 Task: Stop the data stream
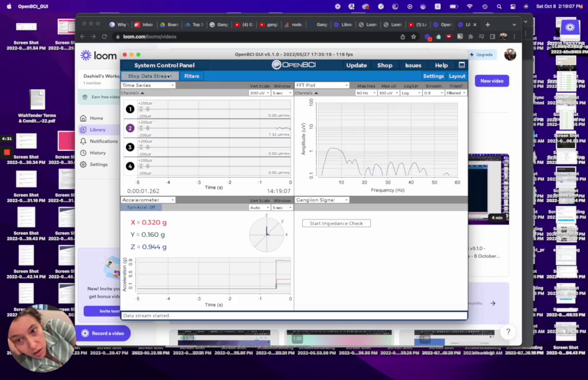[x=149, y=76]
